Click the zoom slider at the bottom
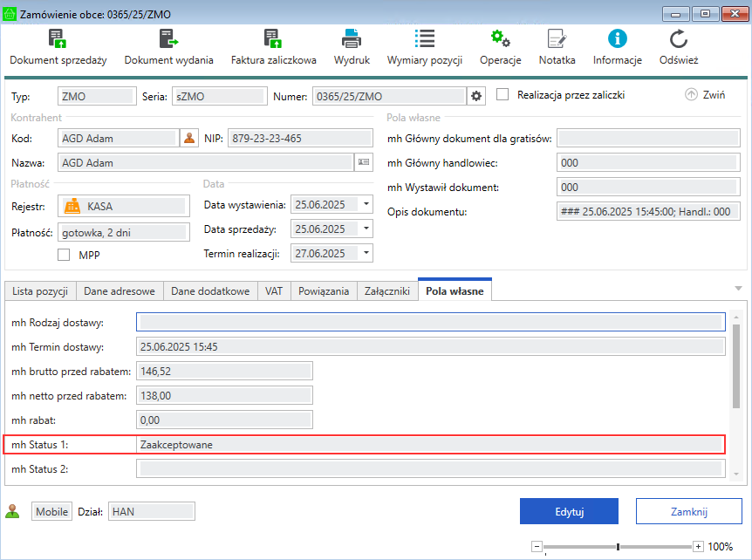 click(x=618, y=547)
